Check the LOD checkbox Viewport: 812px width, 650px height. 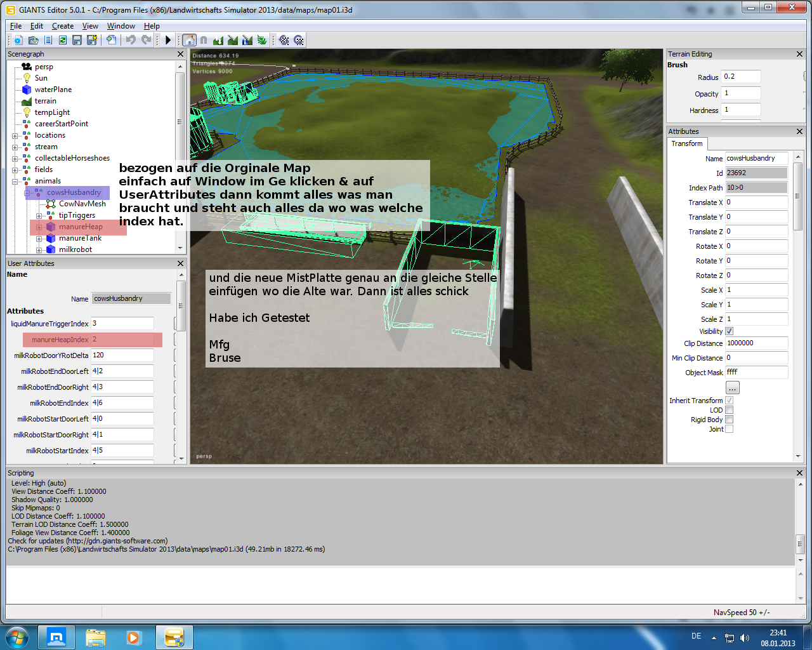729,410
